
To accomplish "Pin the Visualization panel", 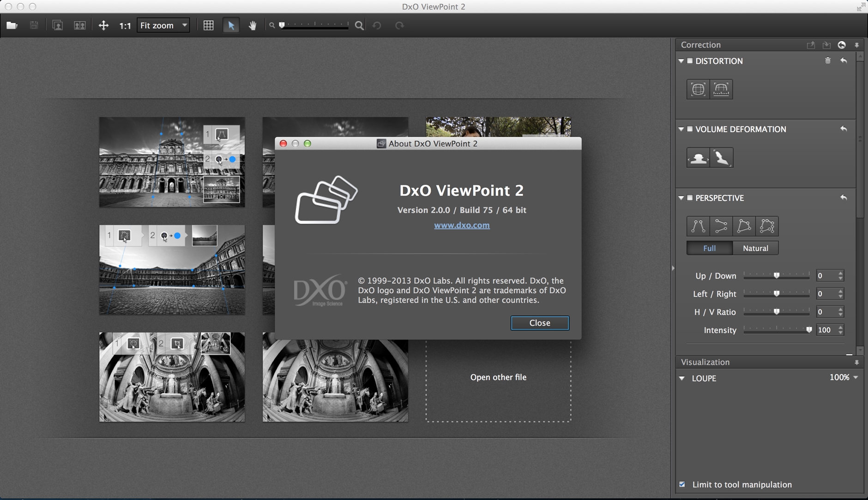I will click(x=857, y=362).
